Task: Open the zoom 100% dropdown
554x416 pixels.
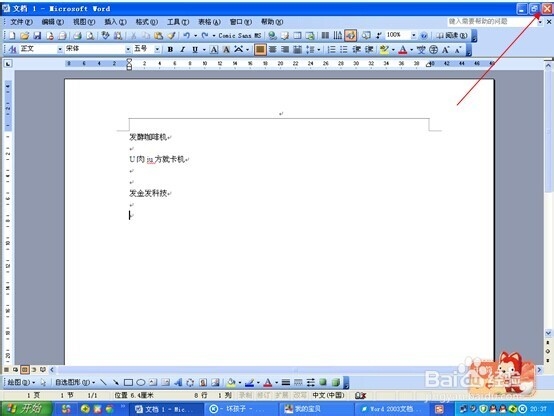Action: coord(413,35)
